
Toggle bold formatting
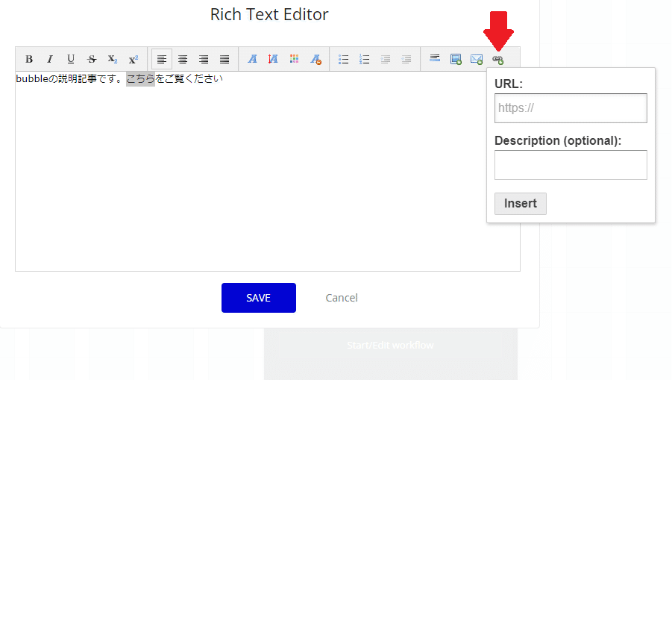28,59
